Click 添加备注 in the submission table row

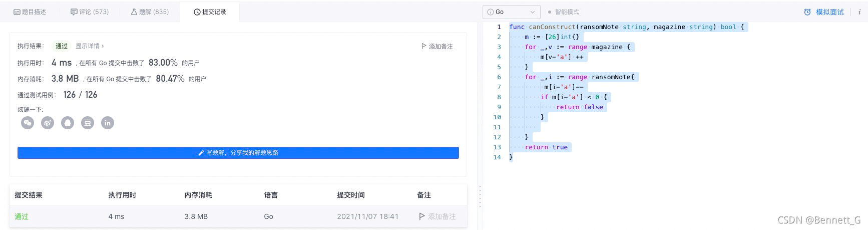coord(437,216)
